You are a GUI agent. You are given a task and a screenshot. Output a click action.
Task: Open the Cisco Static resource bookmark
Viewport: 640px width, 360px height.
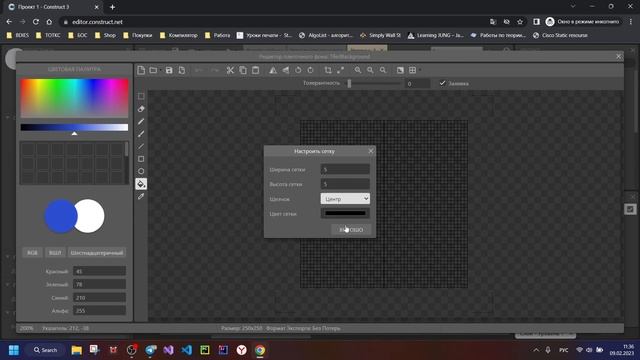point(560,36)
